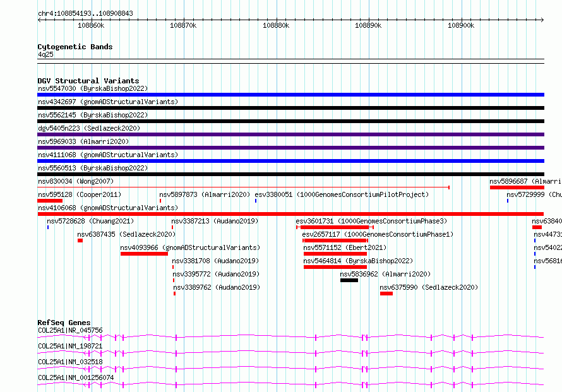The image size is (562, 392).
Task: Select COL25A1|NM_001256074 transcript label
Action: point(76,377)
